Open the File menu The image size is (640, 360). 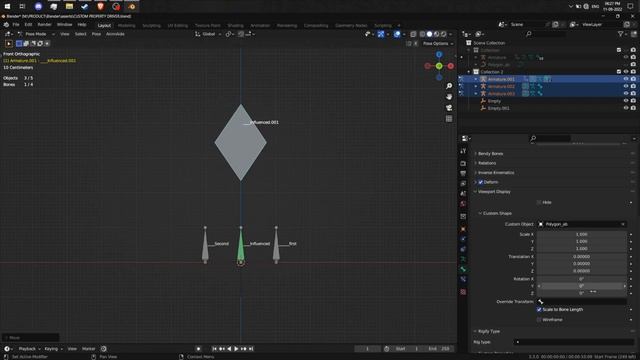(x=16, y=25)
